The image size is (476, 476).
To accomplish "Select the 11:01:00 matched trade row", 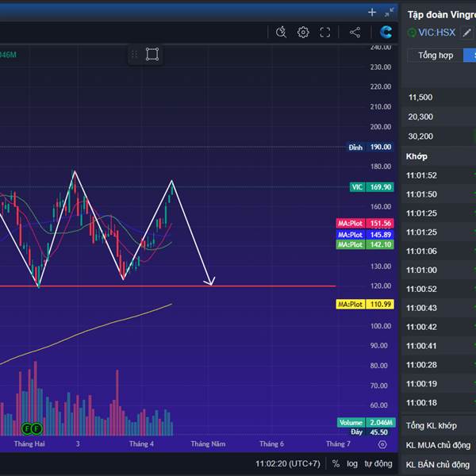I will click(439, 270).
